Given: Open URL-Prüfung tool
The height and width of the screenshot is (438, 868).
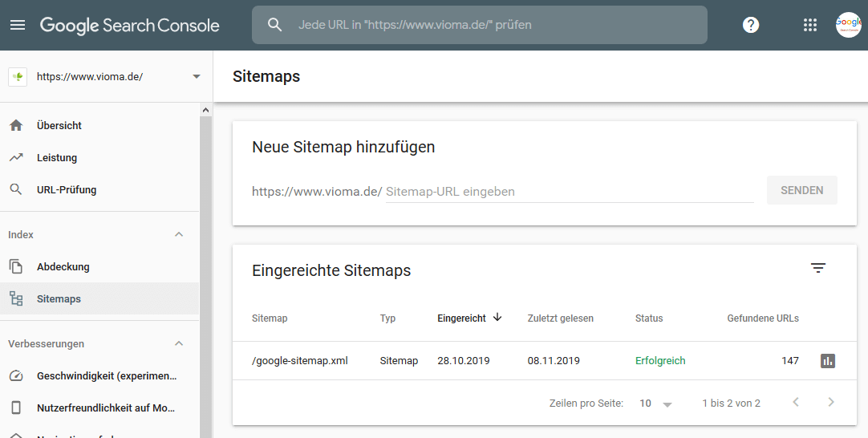Looking at the screenshot, I should tap(99, 190).
